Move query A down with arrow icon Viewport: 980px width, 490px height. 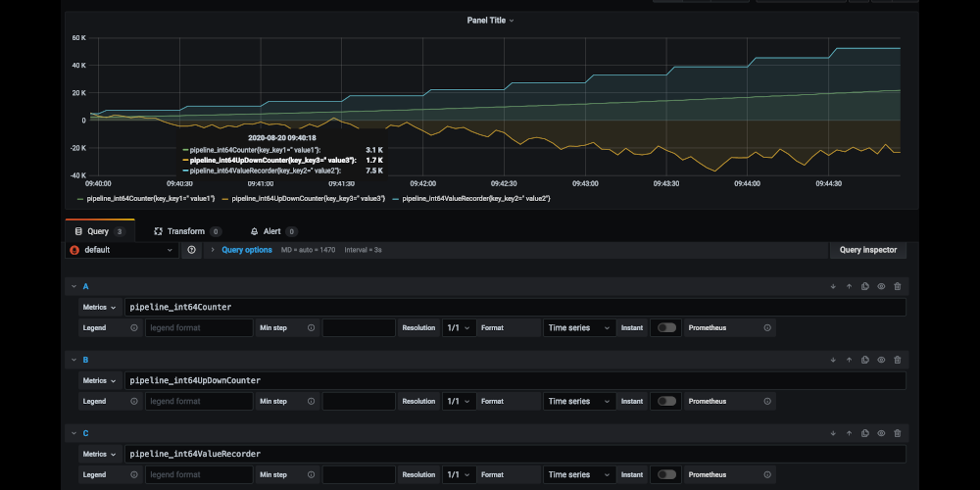[833, 286]
